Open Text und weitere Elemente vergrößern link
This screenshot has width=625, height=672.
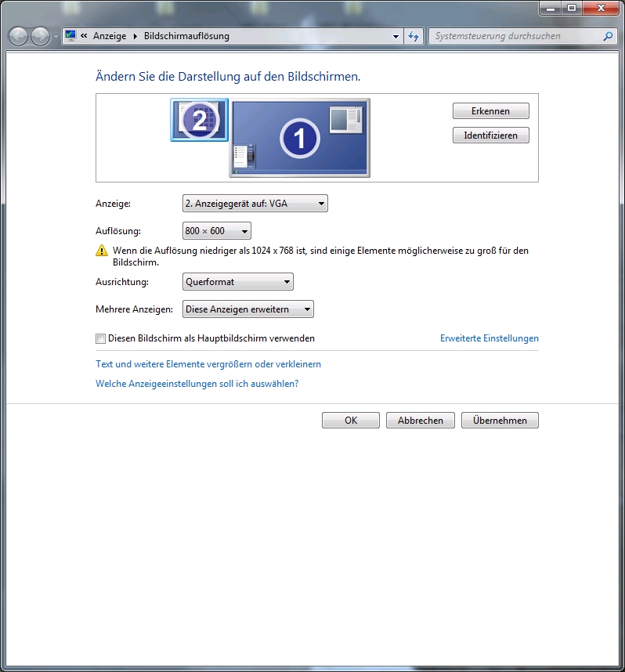coord(208,364)
